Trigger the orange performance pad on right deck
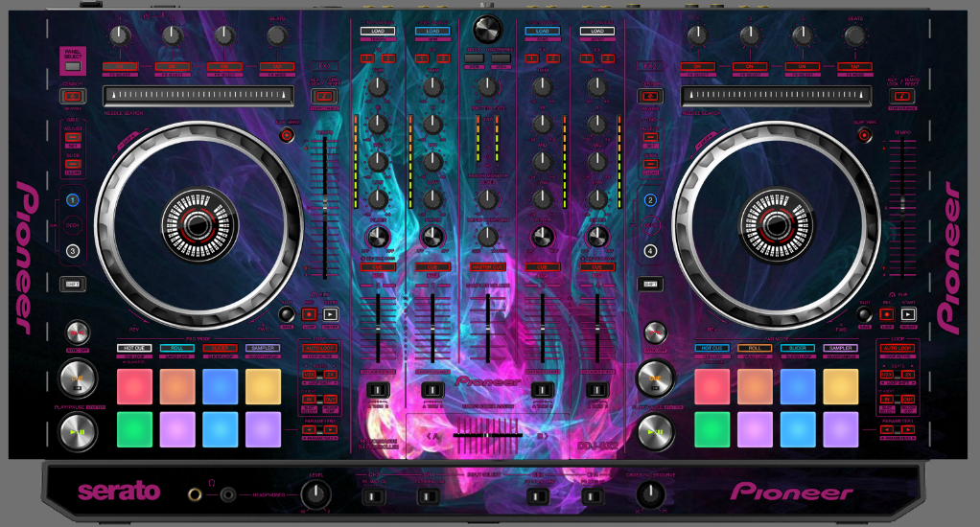The image size is (980, 527). [755, 386]
